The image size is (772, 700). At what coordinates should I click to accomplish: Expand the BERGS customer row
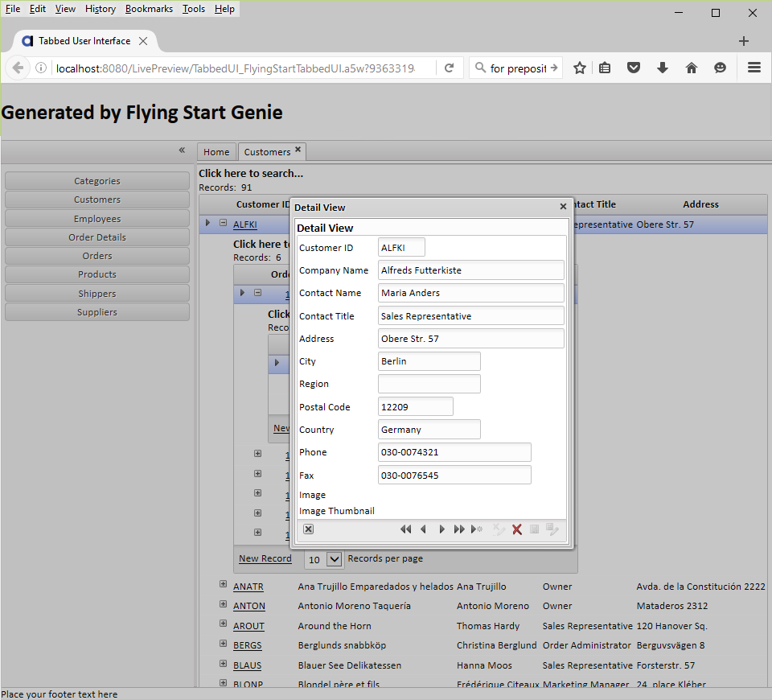(x=223, y=644)
